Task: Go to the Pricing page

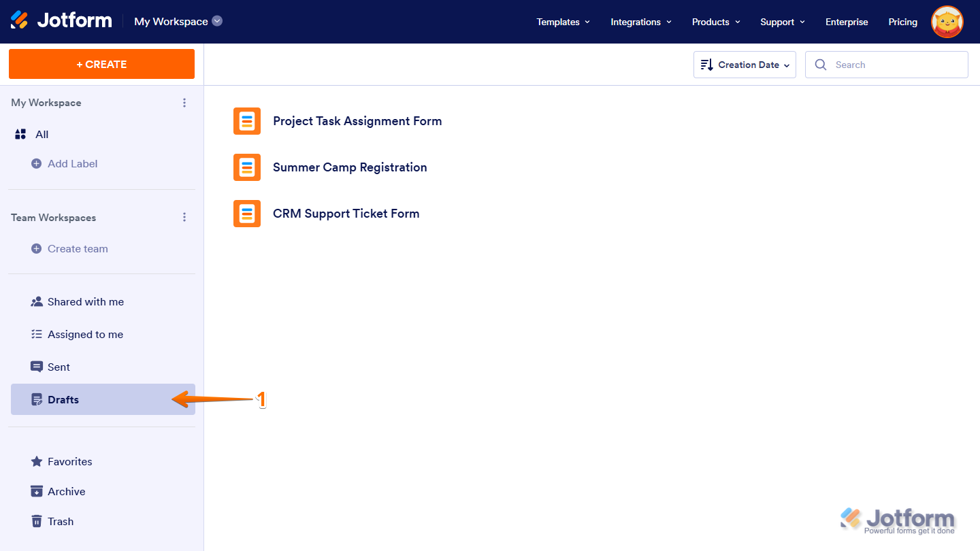Action: pyautogui.click(x=902, y=22)
